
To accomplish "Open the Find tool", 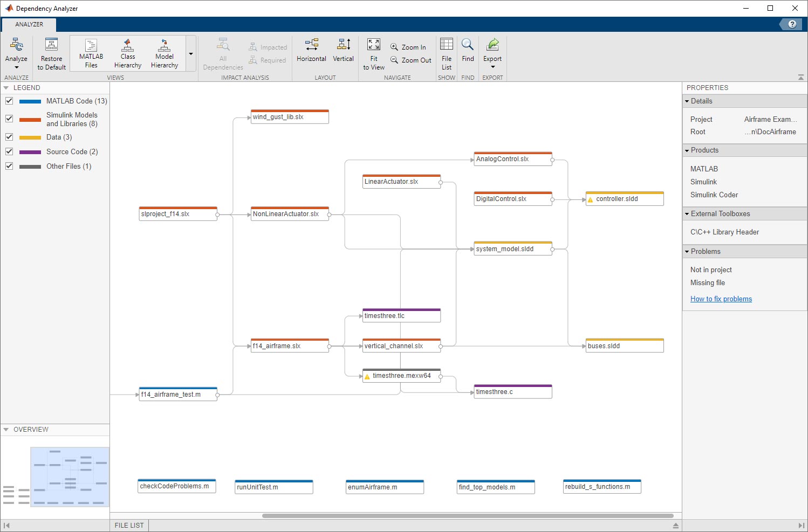I will [468, 51].
